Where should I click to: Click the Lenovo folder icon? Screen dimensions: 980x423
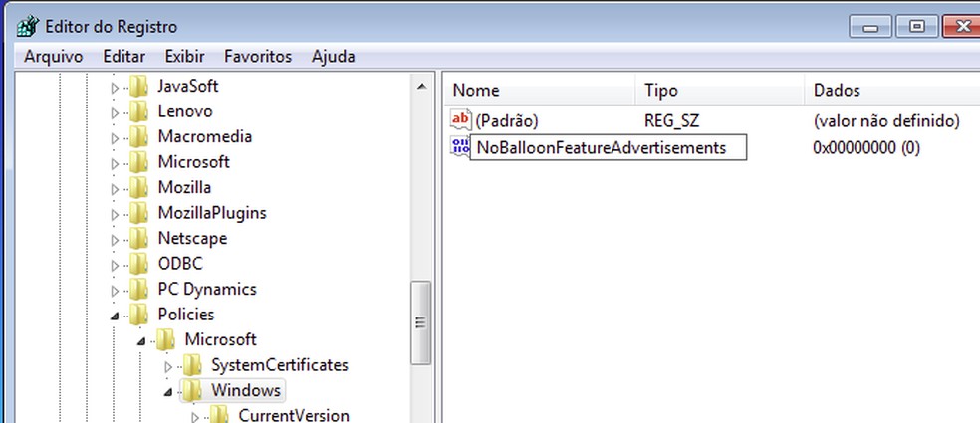coord(138,111)
